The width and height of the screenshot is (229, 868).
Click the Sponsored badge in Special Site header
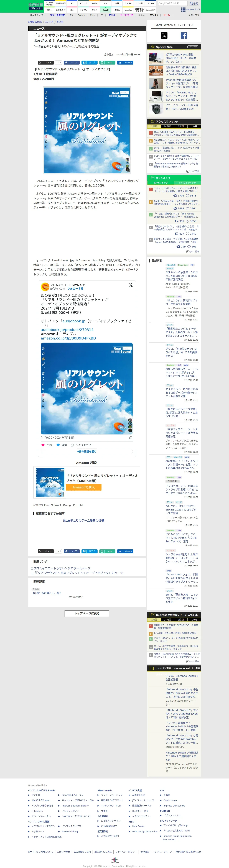(193, 47)
